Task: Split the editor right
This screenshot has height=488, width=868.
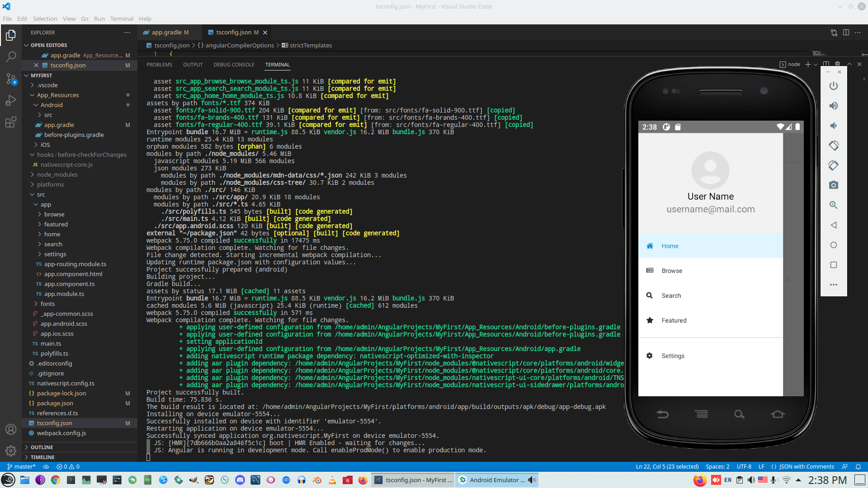Action: click(845, 33)
